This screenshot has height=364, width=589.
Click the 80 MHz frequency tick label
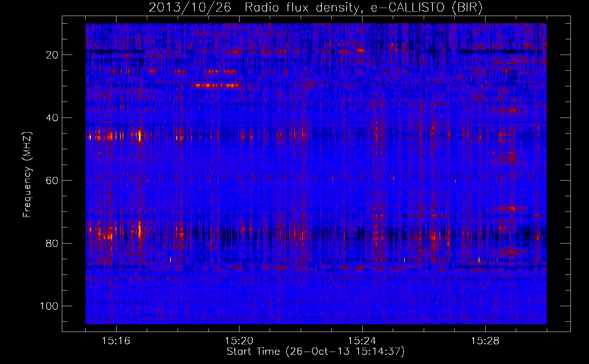click(52, 243)
